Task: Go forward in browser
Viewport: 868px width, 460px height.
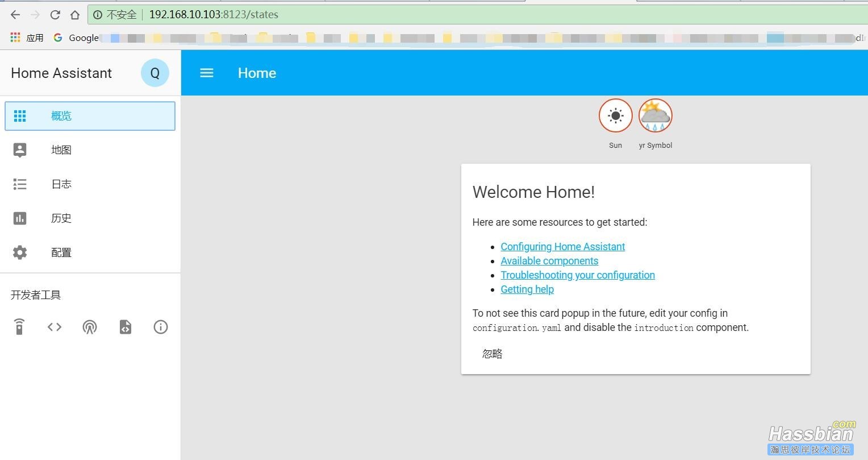Action: (35, 15)
